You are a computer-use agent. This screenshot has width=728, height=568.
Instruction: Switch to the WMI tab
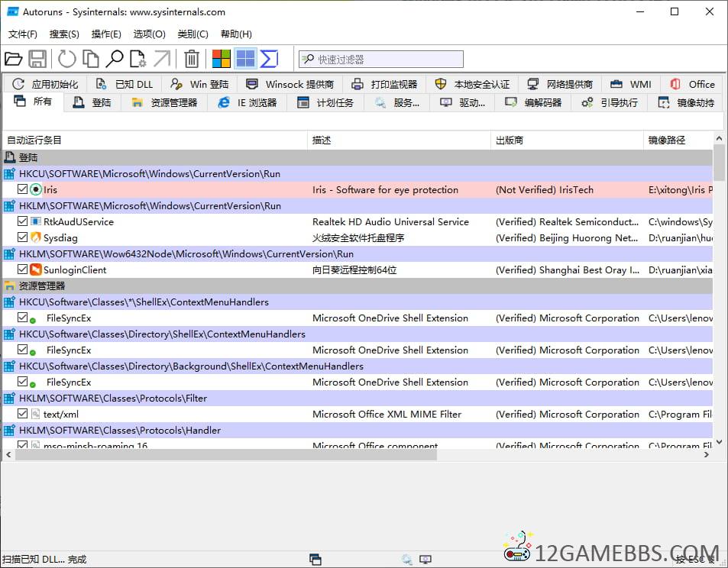(x=630, y=84)
